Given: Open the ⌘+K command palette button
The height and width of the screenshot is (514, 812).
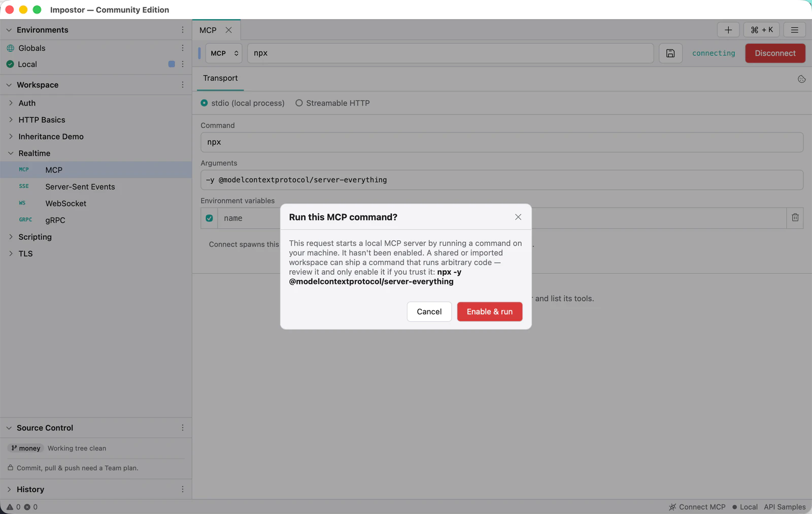Looking at the screenshot, I should tap(762, 30).
